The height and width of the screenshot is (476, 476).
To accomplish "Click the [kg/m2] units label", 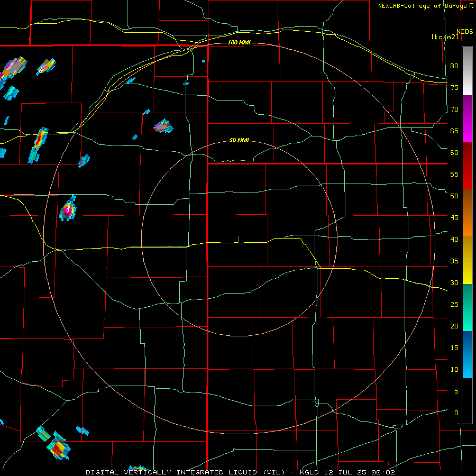I will point(445,37).
